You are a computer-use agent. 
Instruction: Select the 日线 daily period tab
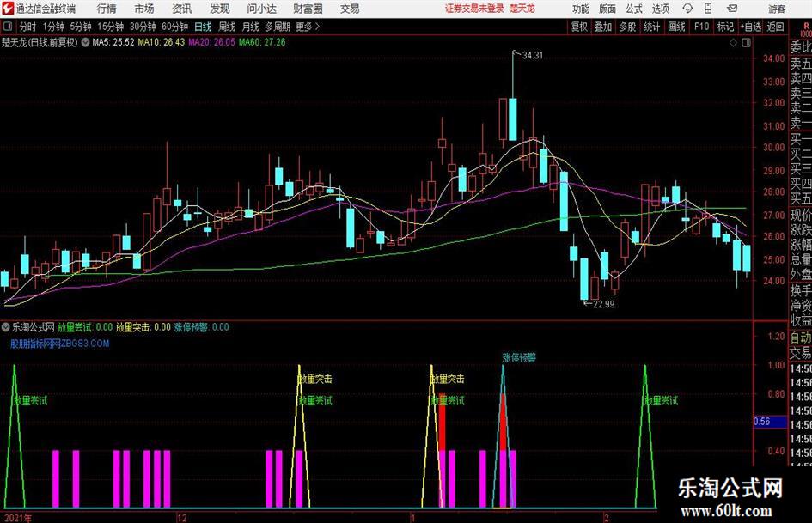pos(203,27)
